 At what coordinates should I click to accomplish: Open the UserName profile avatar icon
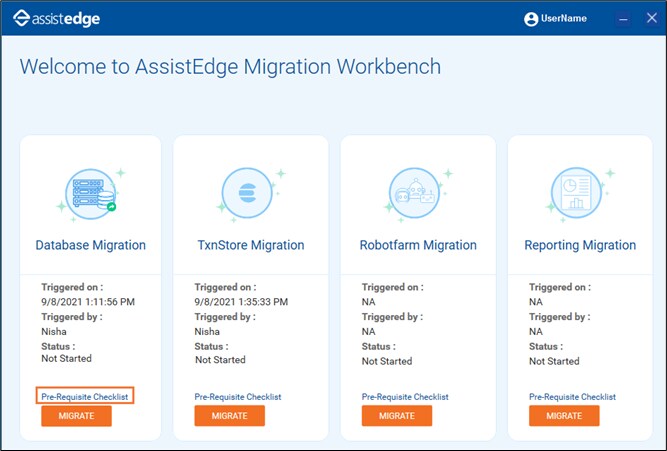coord(531,19)
